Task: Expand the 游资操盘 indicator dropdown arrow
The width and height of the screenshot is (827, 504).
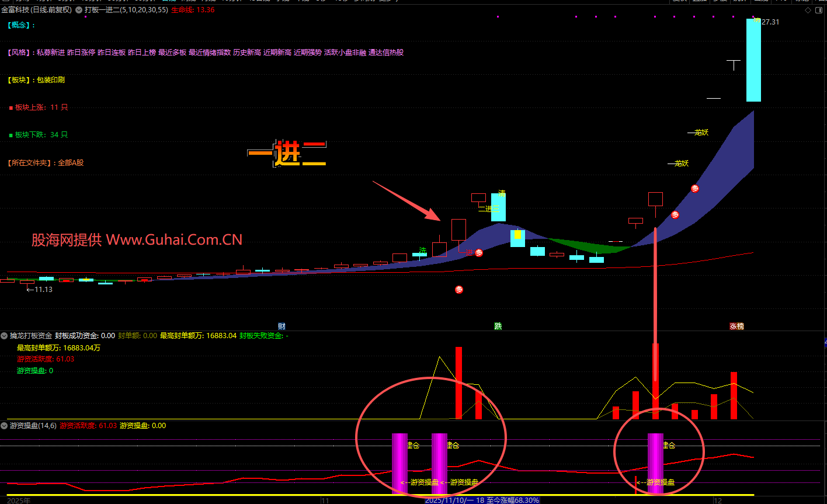Action: [x=5, y=426]
